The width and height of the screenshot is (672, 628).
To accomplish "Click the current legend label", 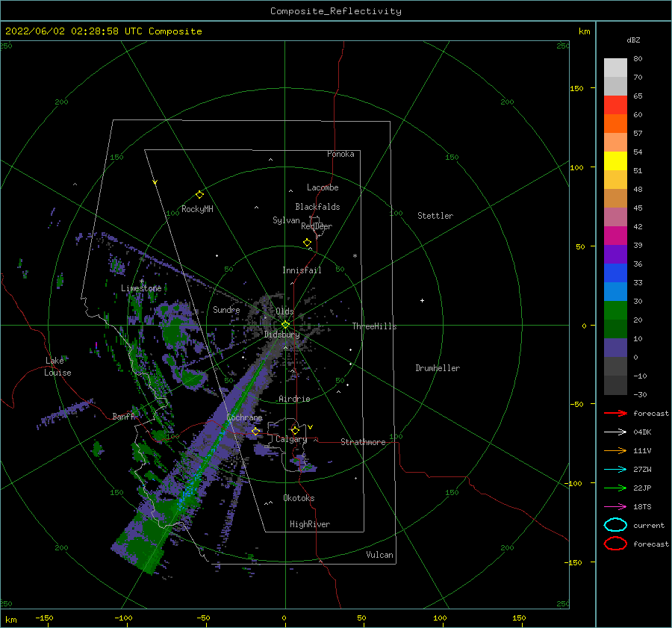I will [x=649, y=526].
